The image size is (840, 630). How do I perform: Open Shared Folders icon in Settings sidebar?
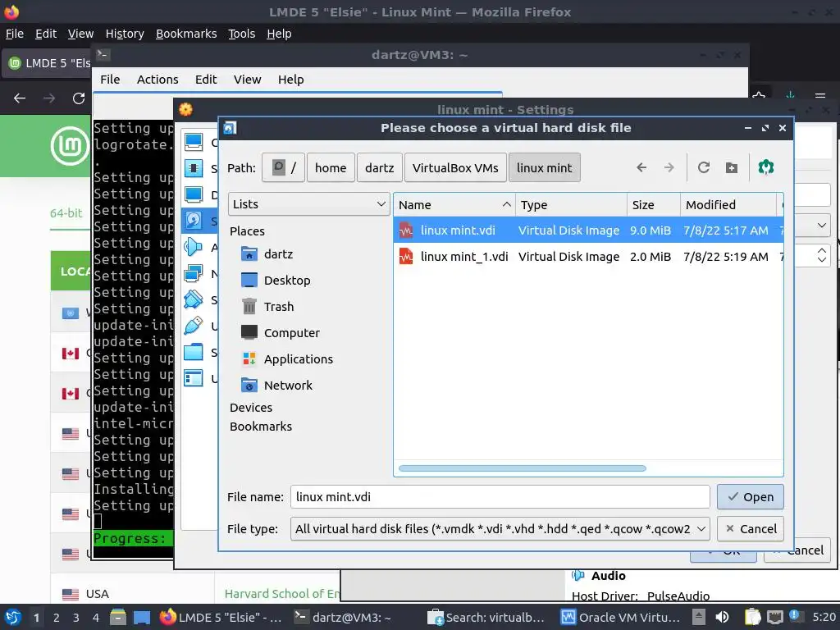point(194,352)
